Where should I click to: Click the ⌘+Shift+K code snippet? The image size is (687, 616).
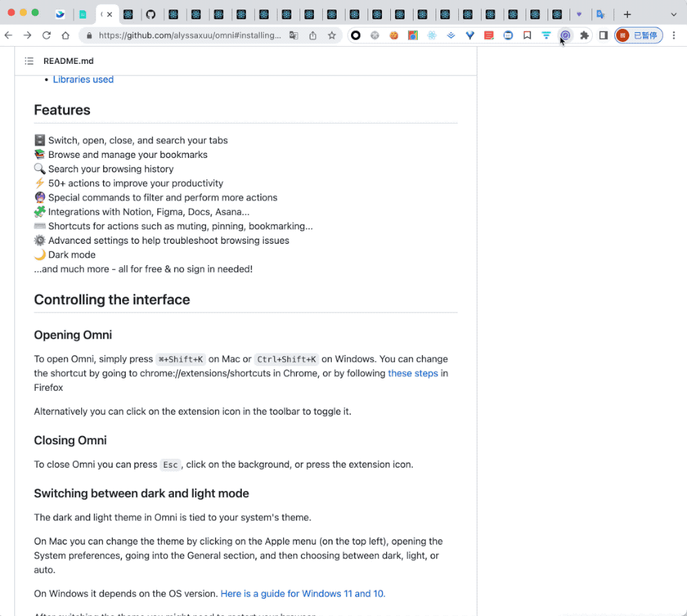(181, 359)
